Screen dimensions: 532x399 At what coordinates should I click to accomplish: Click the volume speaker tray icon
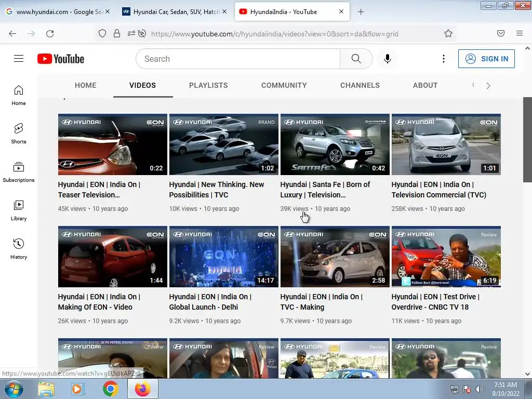coord(479,389)
